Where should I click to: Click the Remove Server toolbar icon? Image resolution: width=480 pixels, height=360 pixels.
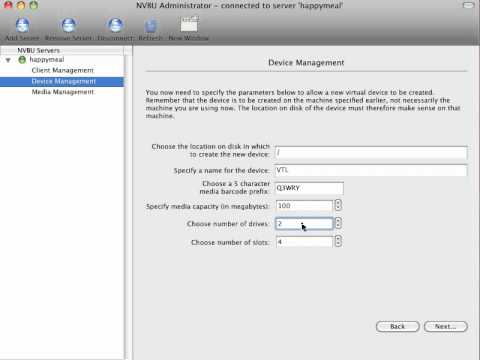click(68, 25)
